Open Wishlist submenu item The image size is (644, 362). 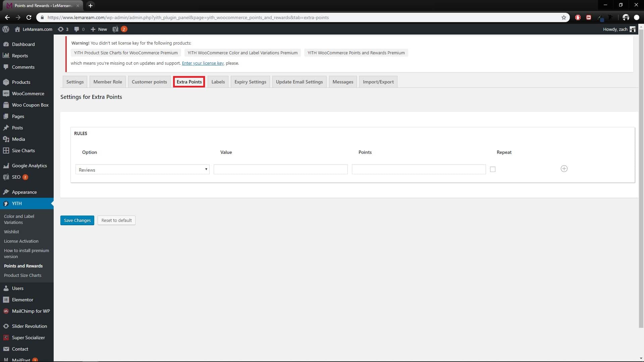(x=11, y=232)
